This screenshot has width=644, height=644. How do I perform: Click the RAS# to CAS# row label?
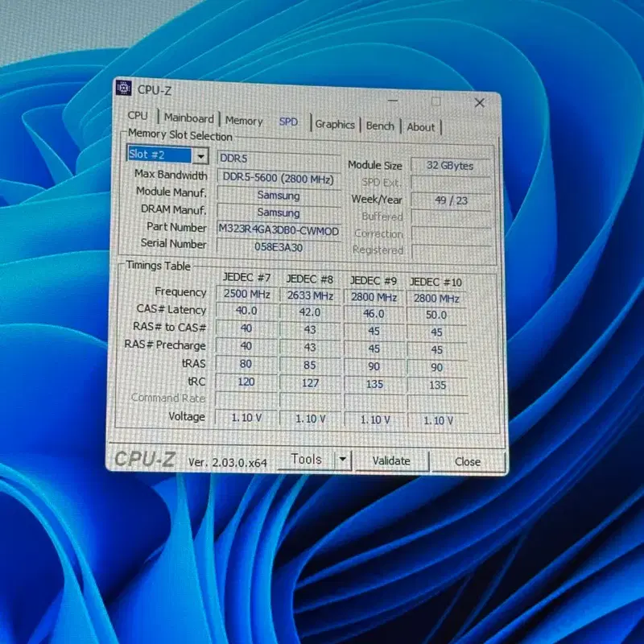169,328
